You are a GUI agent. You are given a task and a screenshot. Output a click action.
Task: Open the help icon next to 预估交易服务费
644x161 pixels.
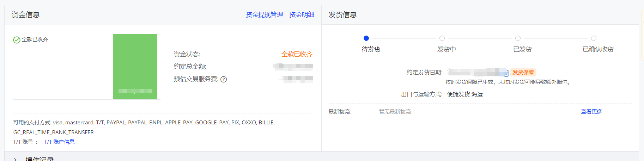pos(224,79)
